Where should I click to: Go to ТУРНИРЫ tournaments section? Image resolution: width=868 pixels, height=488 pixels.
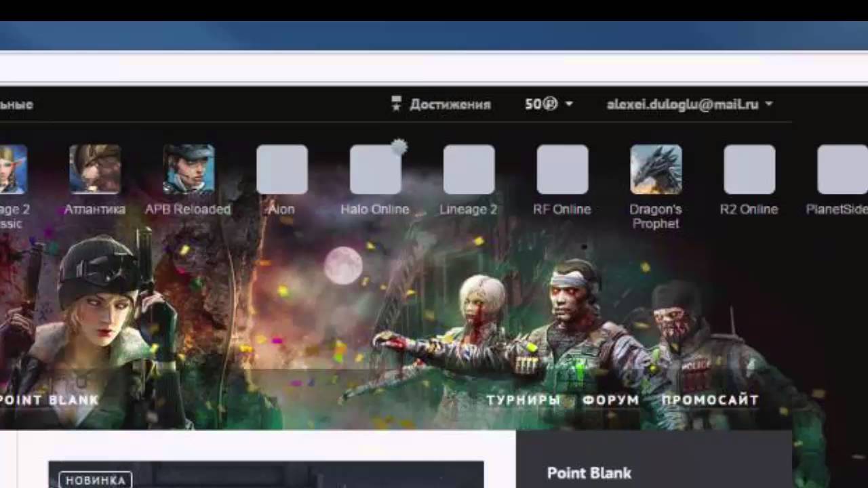[x=523, y=400]
